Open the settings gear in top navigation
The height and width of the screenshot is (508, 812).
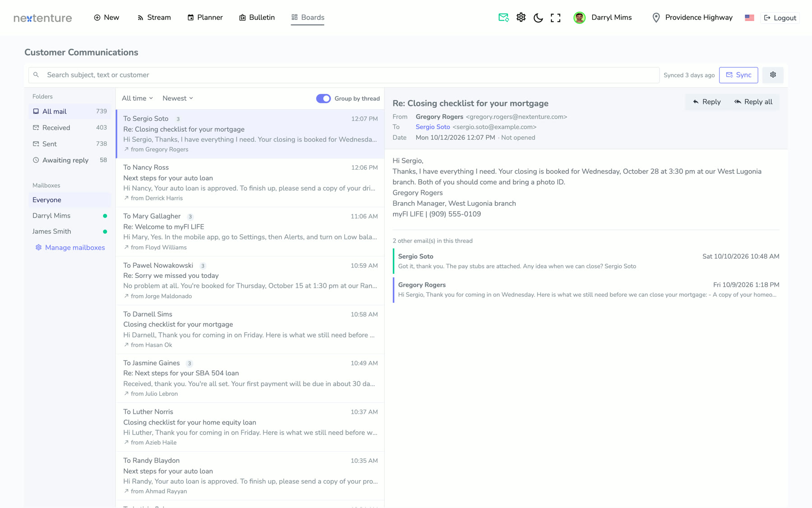point(521,18)
